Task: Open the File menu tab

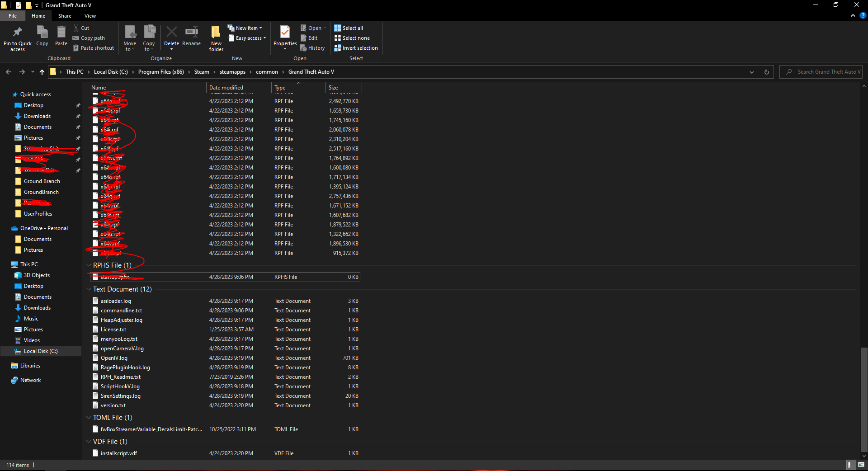Action: [13, 16]
